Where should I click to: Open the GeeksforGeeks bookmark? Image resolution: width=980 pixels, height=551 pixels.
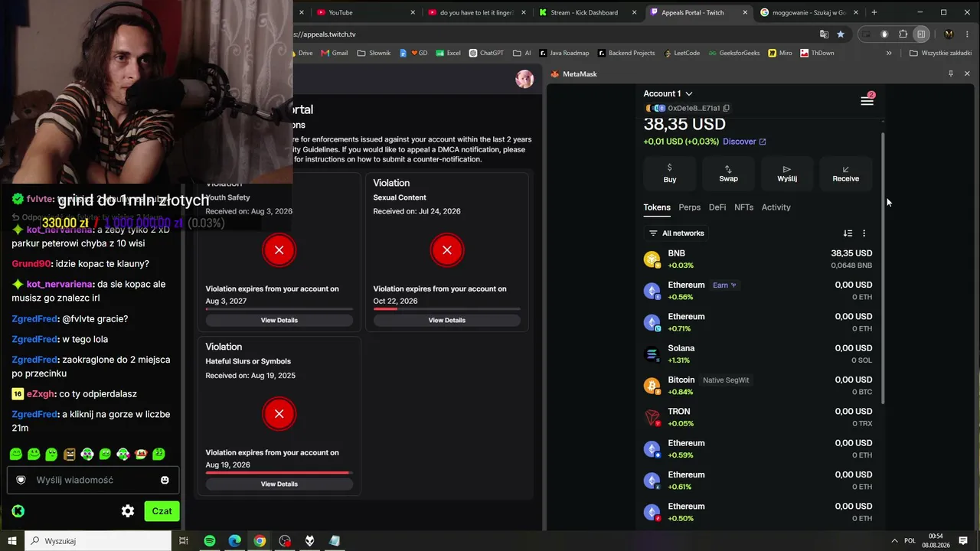coord(734,53)
